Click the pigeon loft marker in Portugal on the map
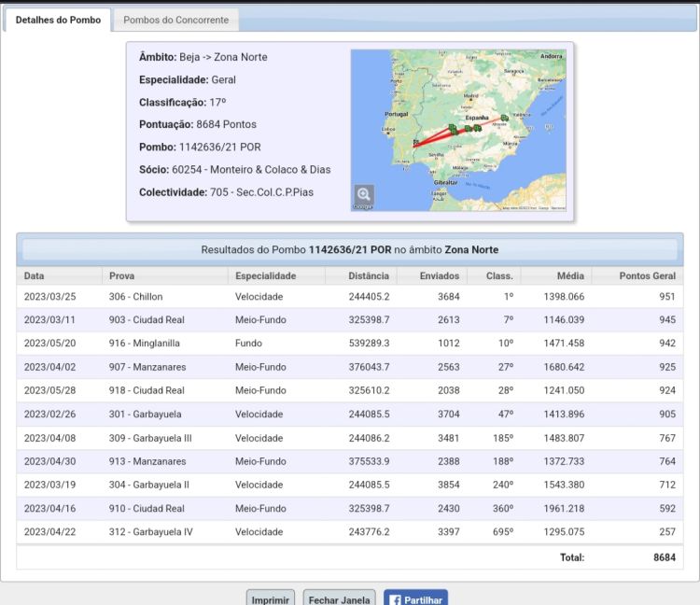Screen dimensions: 700x605 (x=415, y=143)
